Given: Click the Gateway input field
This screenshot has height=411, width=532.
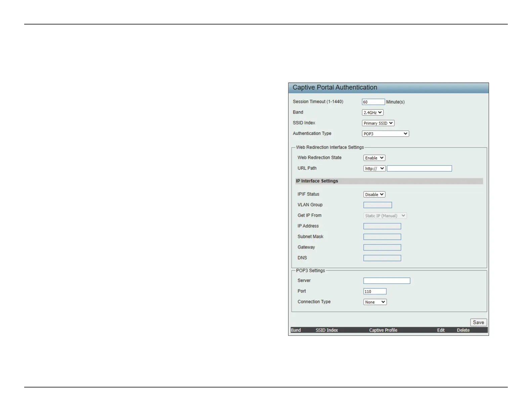Looking at the screenshot, I should (382, 247).
